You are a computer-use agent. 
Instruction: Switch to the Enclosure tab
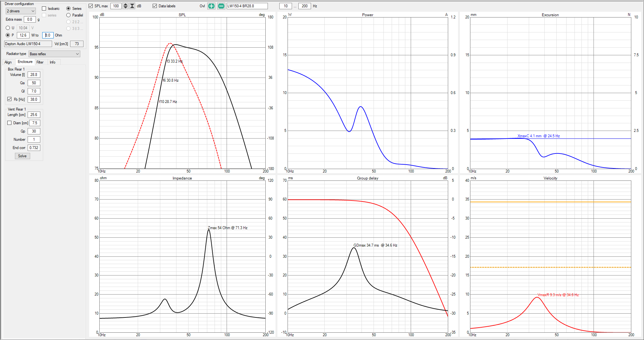tap(25, 62)
